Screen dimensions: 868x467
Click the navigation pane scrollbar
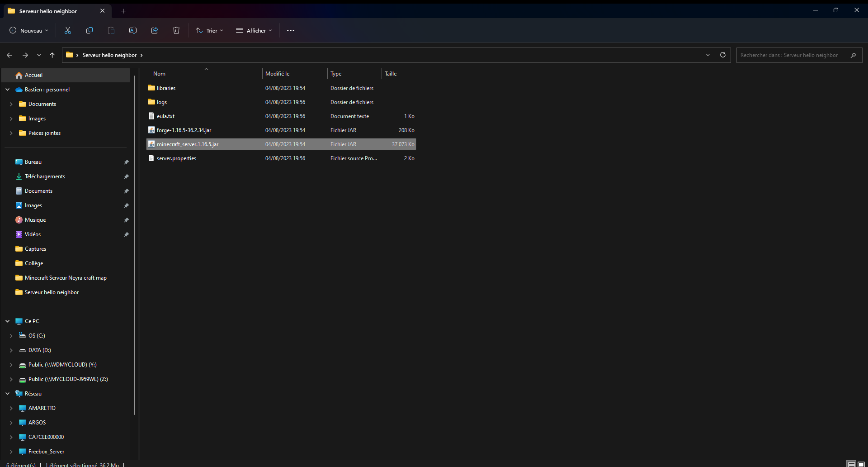[134, 244]
